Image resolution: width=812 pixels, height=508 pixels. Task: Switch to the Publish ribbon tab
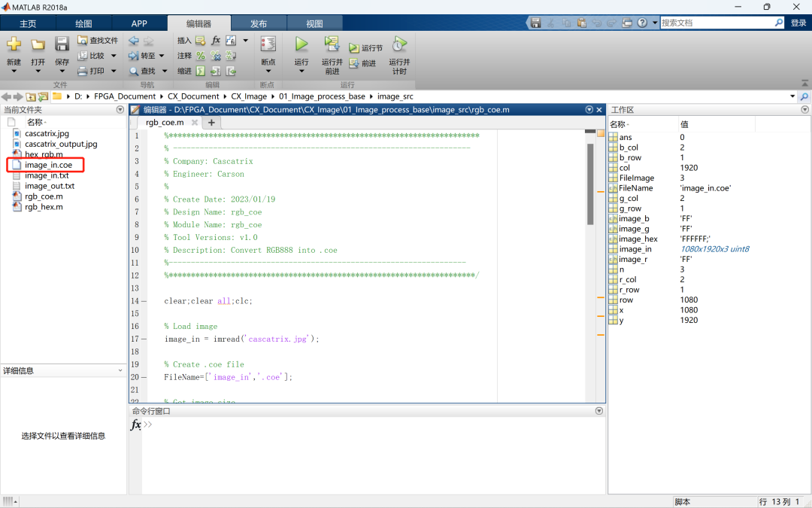(x=258, y=23)
